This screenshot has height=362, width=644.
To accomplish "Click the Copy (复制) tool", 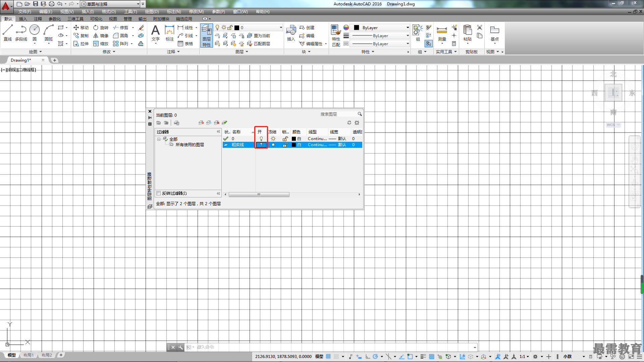I will 81,36.
